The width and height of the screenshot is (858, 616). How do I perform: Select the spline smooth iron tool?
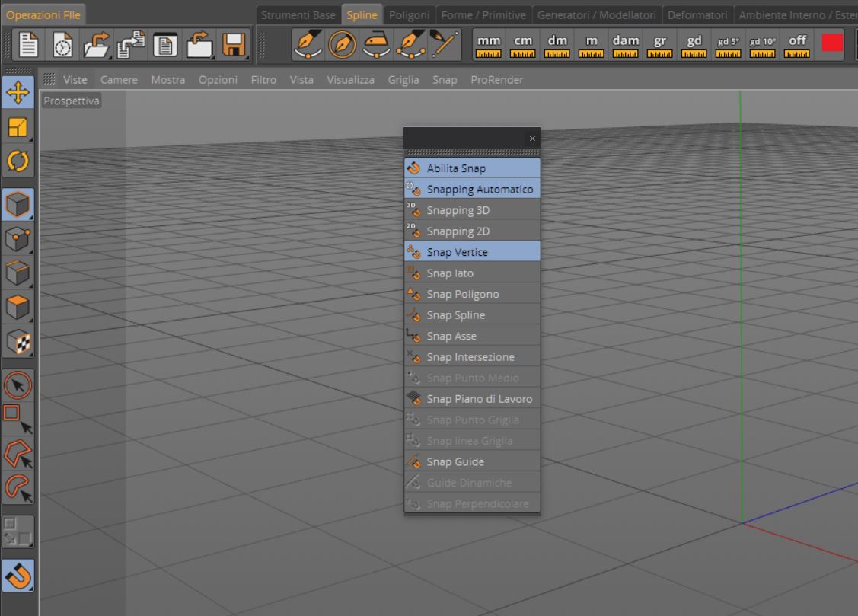click(x=376, y=44)
